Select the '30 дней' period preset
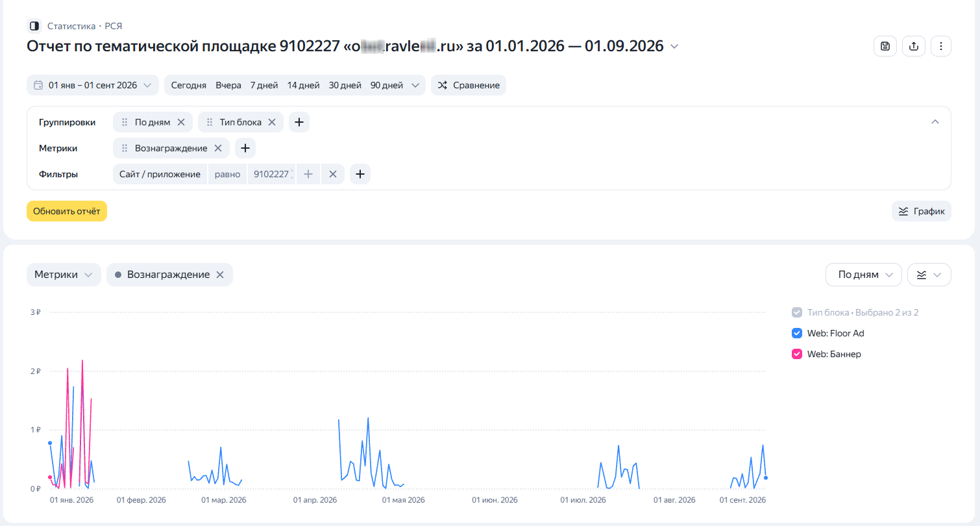The height and width of the screenshot is (526, 980). 345,85
